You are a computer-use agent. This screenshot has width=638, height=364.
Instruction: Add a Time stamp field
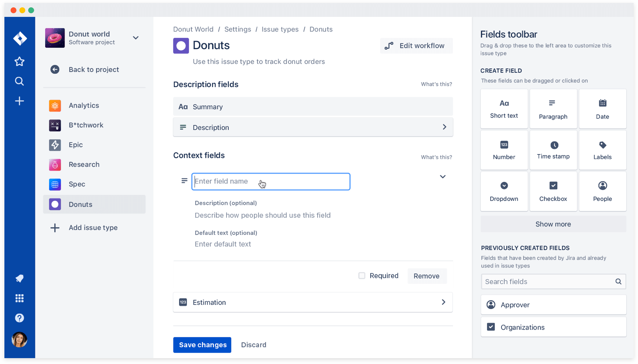pyautogui.click(x=553, y=150)
